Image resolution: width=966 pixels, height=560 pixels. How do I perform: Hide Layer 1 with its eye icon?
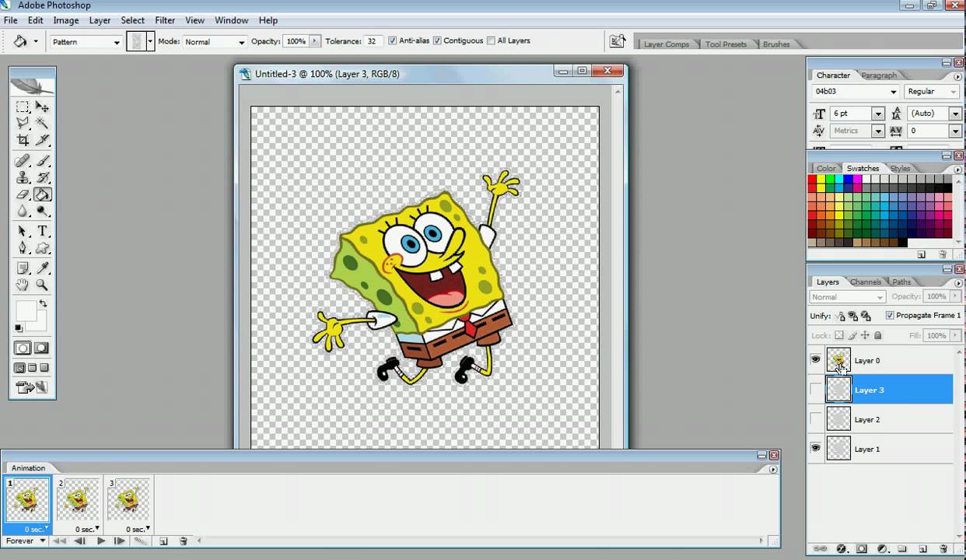(815, 449)
